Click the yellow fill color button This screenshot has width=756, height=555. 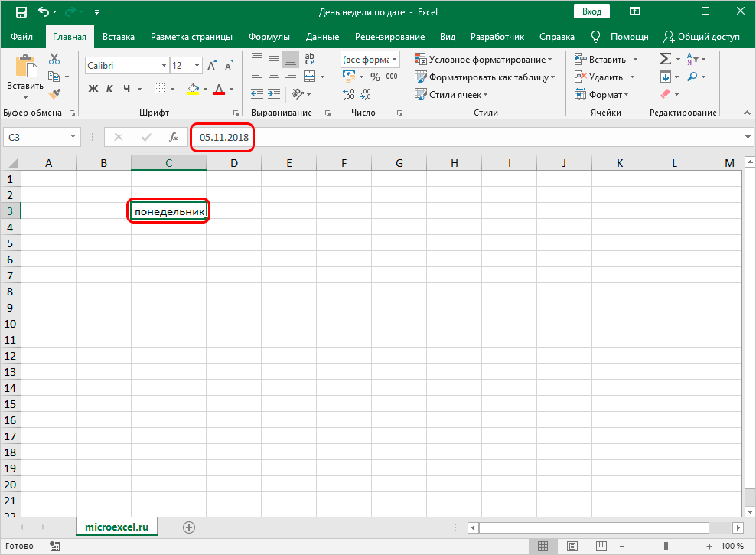tap(193, 89)
